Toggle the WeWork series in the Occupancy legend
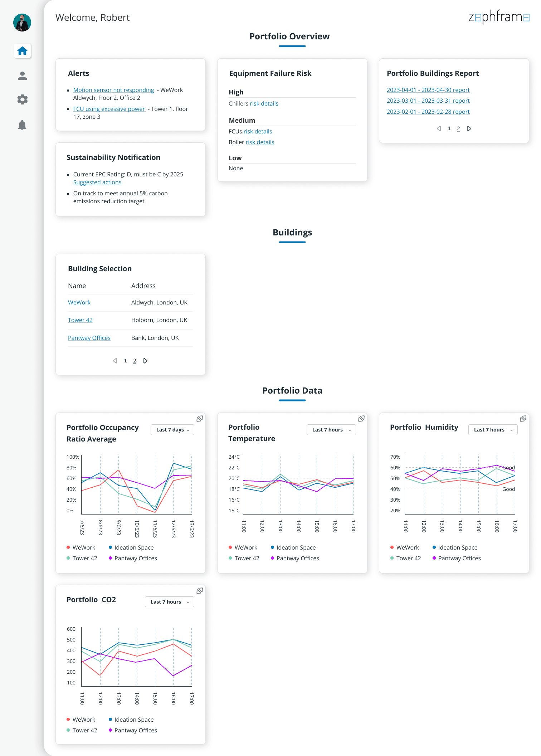 point(81,547)
